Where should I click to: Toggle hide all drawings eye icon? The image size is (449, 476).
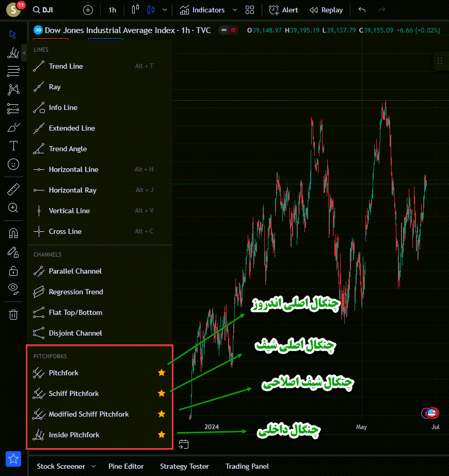pyautogui.click(x=13, y=289)
